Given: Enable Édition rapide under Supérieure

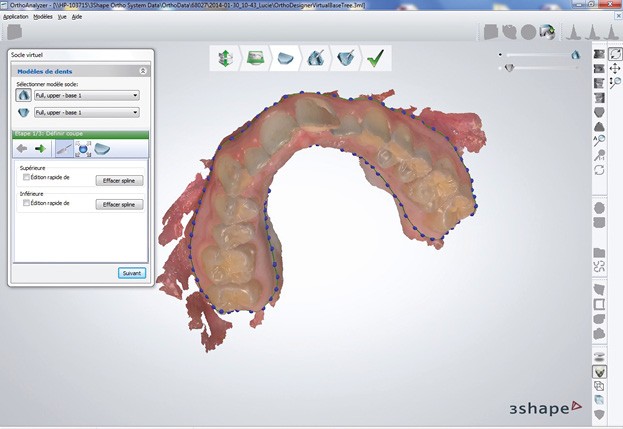Looking at the screenshot, I should coord(26,176).
